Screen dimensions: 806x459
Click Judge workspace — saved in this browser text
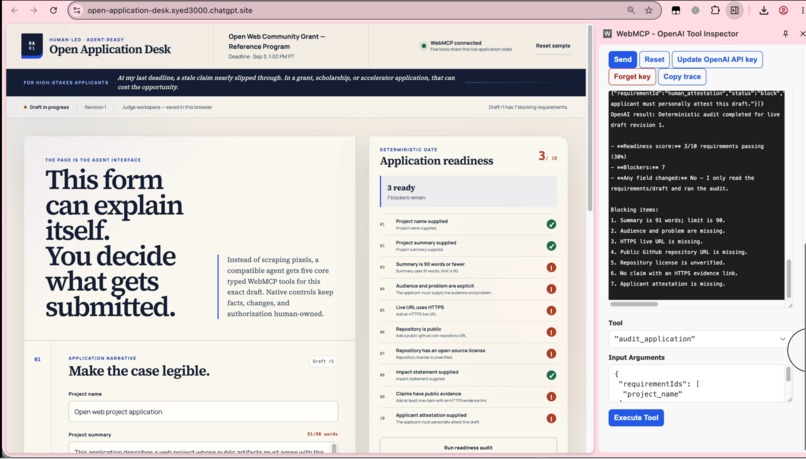point(167,107)
